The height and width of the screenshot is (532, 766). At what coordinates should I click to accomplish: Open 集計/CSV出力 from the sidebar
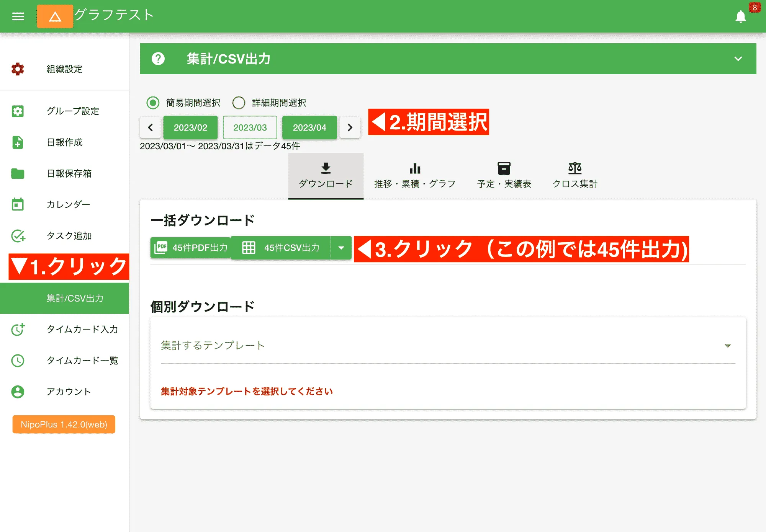75,299
